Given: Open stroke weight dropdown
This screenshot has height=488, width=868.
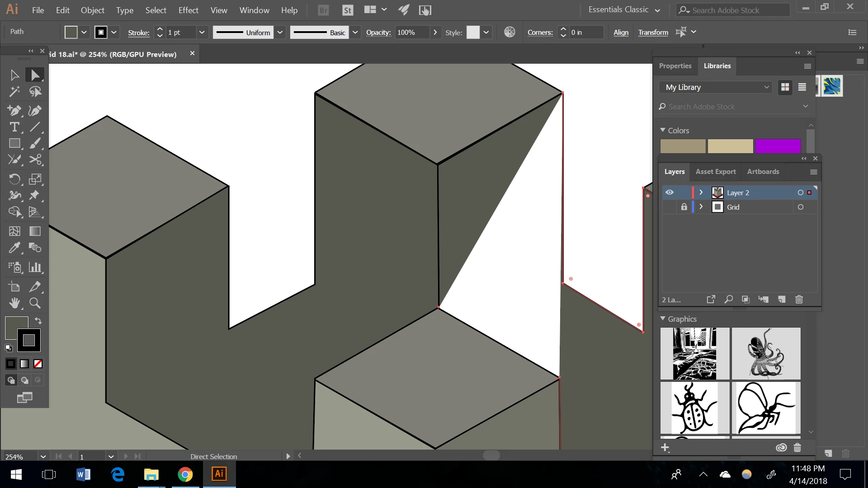Looking at the screenshot, I should click(202, 33).
